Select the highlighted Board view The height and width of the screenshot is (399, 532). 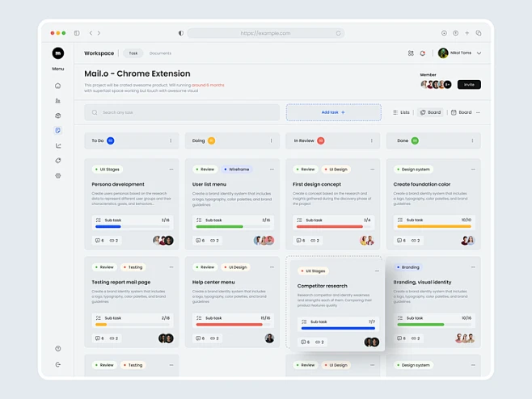point(430,112)
